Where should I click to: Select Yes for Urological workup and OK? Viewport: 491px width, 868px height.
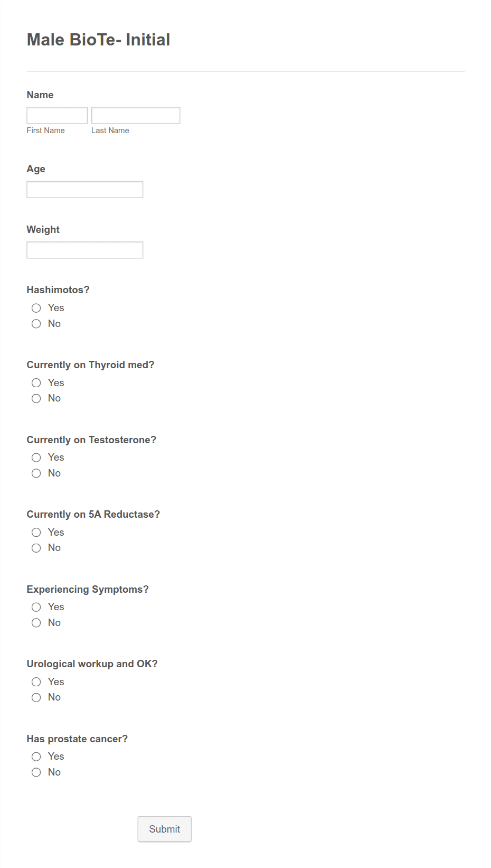(36, 682)
